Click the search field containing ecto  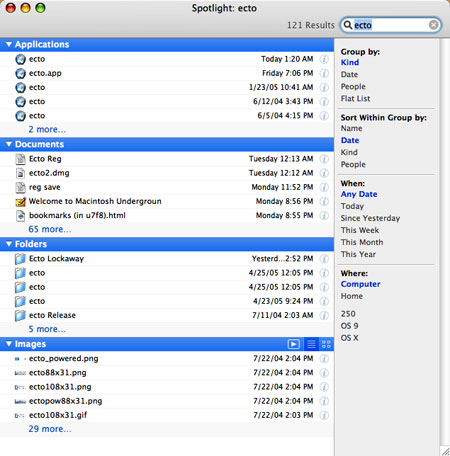pyautogui.click(x=391, y=25)
